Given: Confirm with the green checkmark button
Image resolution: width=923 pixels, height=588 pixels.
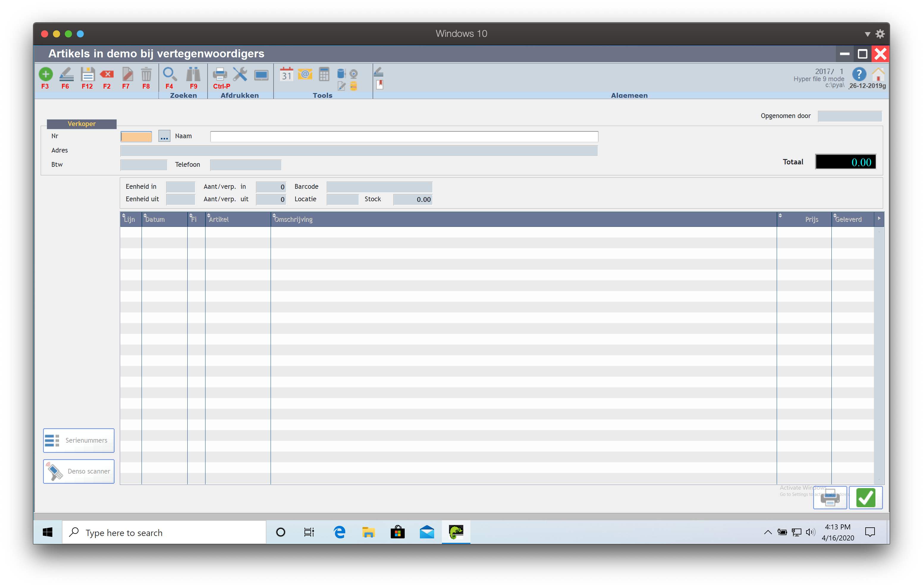Looking at the screenshot, I should pyautogui.click(x=866, y=498).
